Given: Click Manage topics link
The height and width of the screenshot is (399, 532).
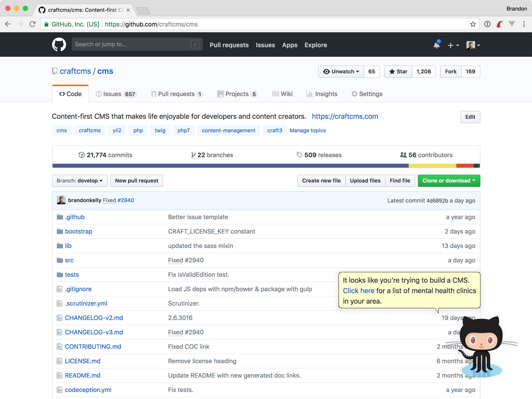Looking at the screenshot, I should click(x=308, y=130).
